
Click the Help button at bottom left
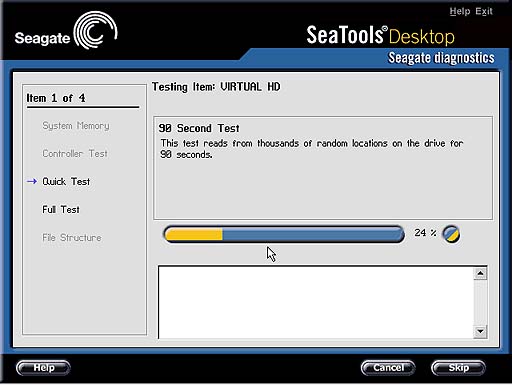(43, 368)
